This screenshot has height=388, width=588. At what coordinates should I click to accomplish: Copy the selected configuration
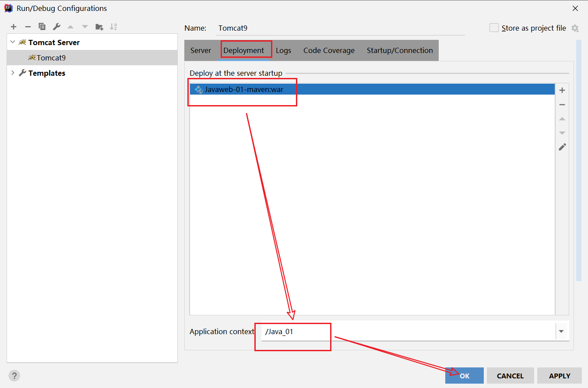point(42,27)
